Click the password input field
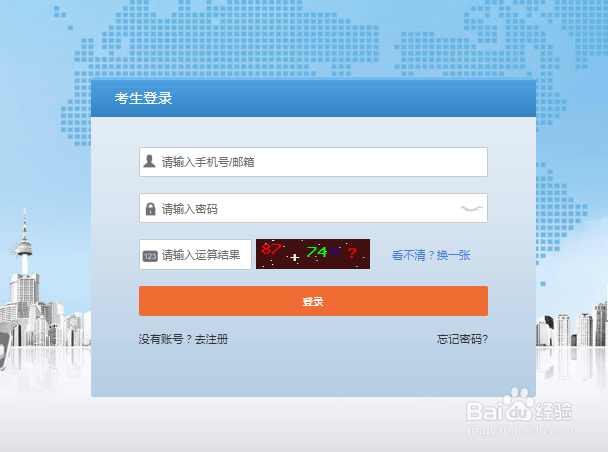The width and height of the screenshot is (608, 452). (x=313, y=208)
